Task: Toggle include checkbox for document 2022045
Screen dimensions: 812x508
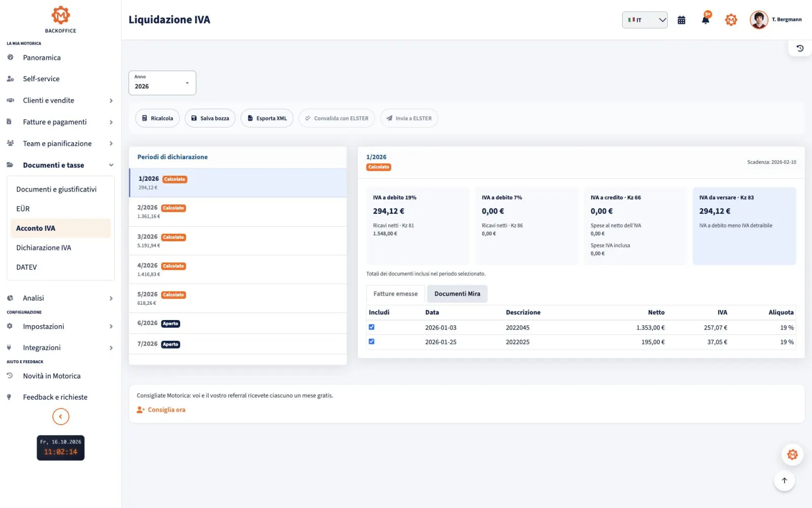Action: tap(371, 327)
